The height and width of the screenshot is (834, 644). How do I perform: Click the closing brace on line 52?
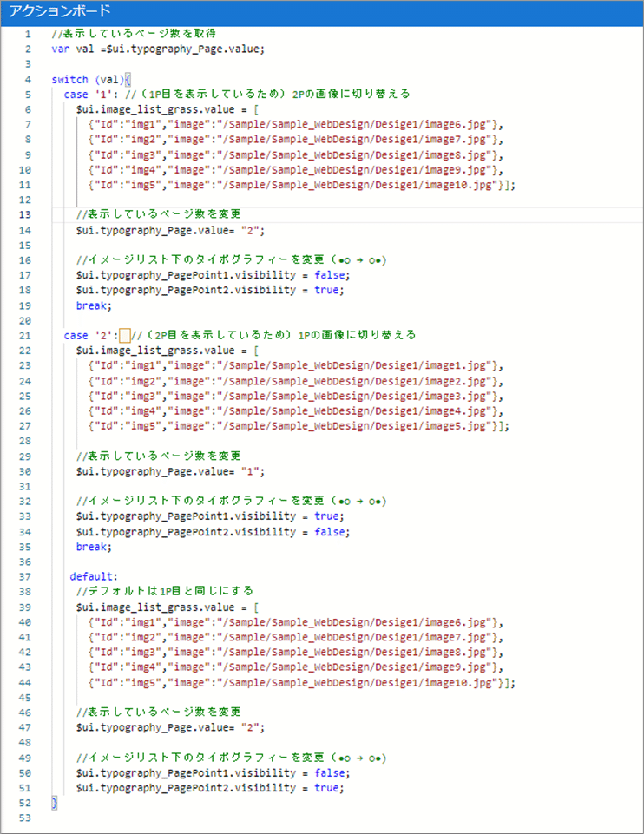coord(54,803)
